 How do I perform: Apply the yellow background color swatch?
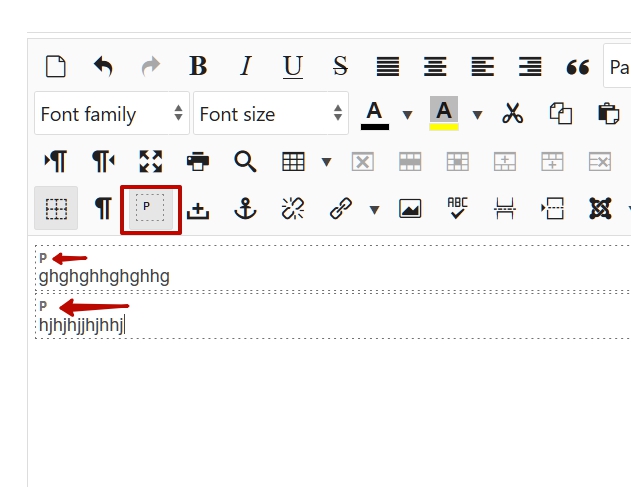pyautogui.click(x=444, y=114)
